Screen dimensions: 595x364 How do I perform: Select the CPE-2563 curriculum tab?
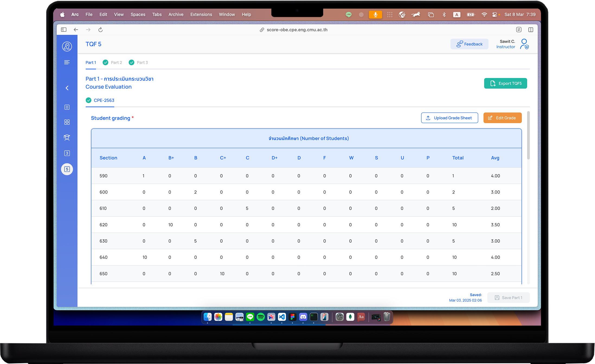point(104,100)
